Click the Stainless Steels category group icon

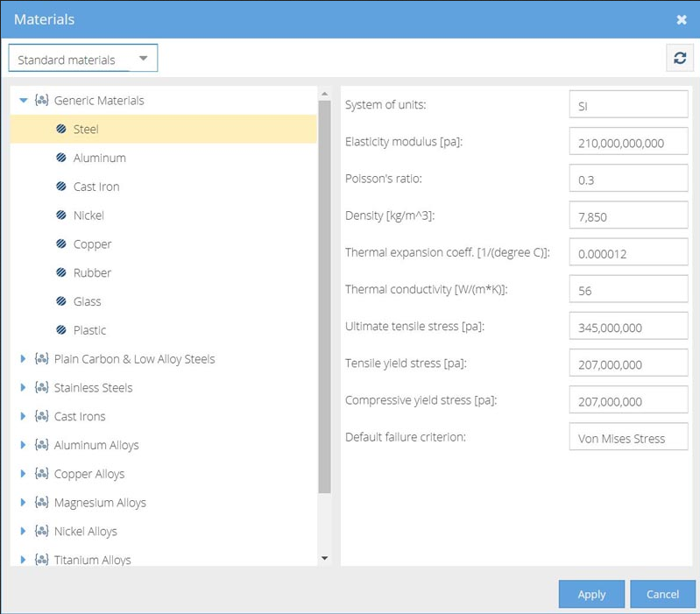point(41,388)
